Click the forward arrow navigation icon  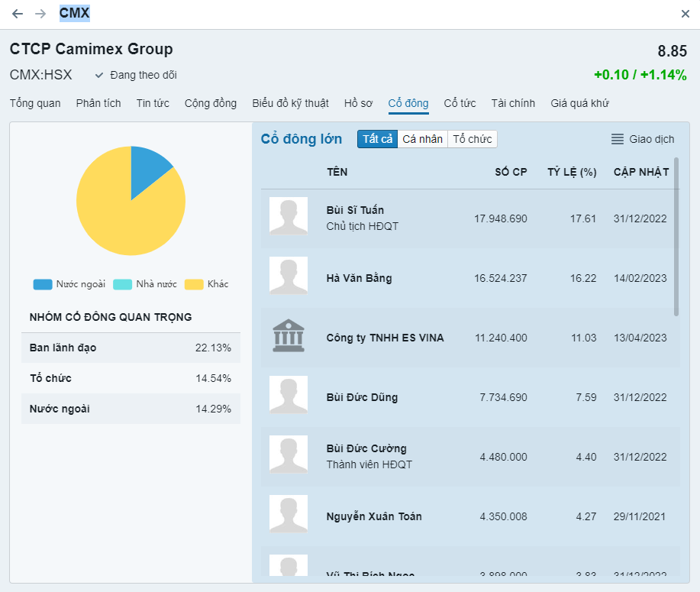[x=40, y=14]
